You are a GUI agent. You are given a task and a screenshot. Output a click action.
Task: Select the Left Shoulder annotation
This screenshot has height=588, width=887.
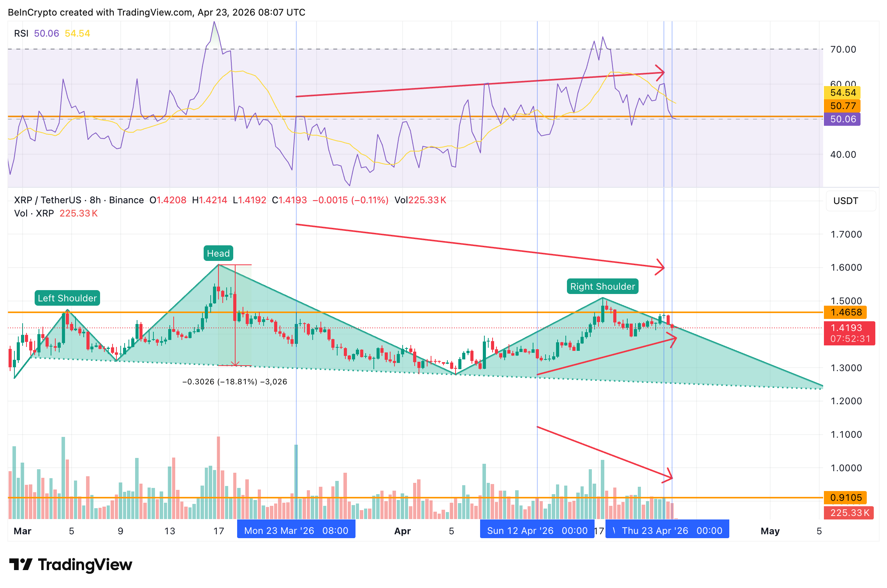[68, 298]
